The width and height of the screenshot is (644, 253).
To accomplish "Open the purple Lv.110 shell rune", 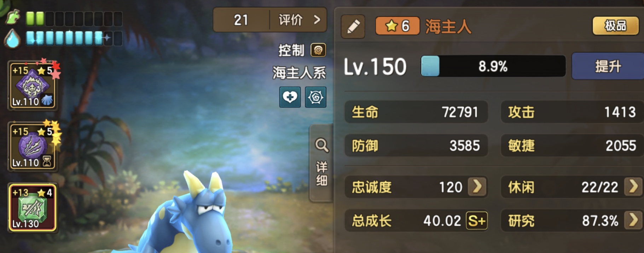I will click(33, 86).
